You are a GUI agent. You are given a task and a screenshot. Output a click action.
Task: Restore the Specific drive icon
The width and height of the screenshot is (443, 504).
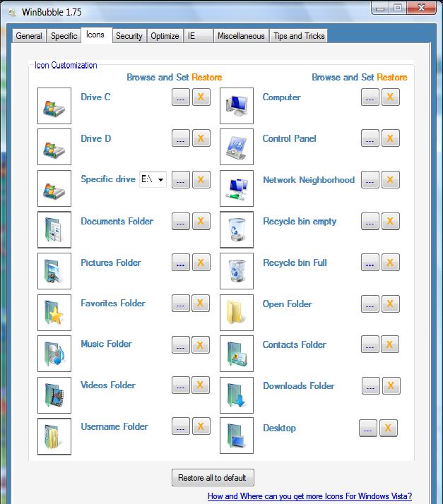pyautogui.click(x=201, y=179)
